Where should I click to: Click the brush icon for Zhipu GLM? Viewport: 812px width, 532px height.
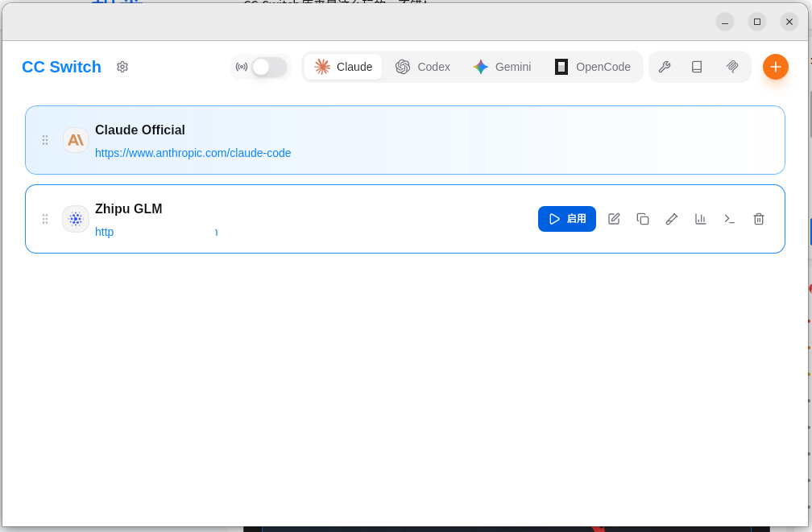tap(672, 219)
